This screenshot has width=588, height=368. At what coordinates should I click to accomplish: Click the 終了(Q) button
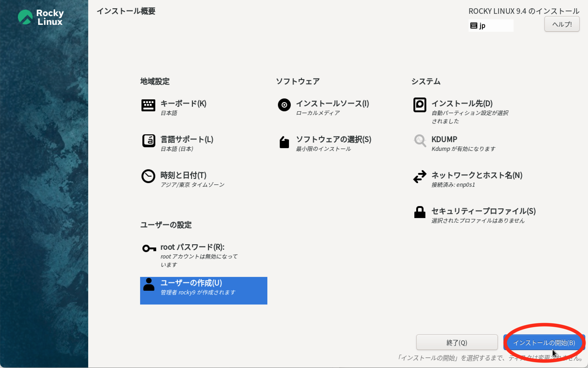tap(457, 342)
